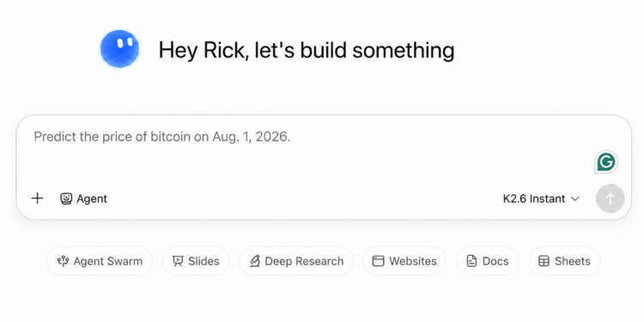Choose the Slides text label

click(204, 261)
